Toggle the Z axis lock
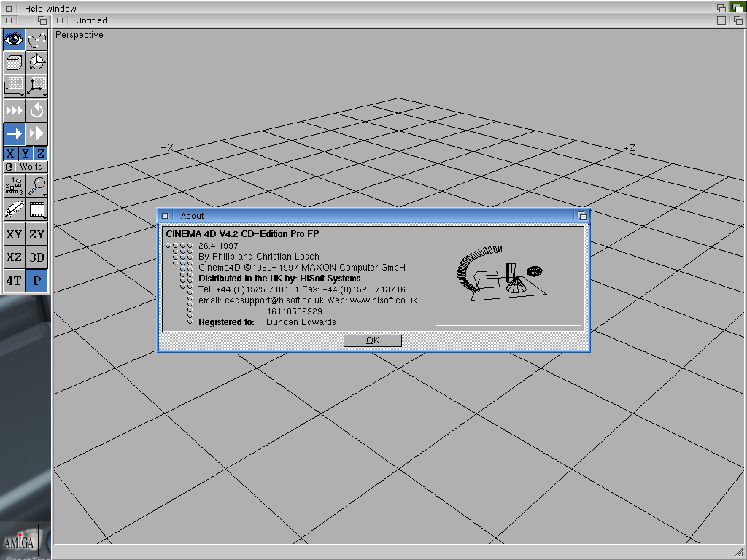The width and height of the screenshot is (747, 560). pyautogui.click(x=41, y=153)
